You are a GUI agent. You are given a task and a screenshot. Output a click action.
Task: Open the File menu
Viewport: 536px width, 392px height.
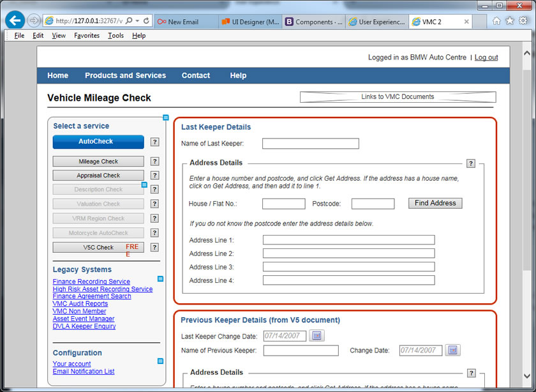point(19,35)
